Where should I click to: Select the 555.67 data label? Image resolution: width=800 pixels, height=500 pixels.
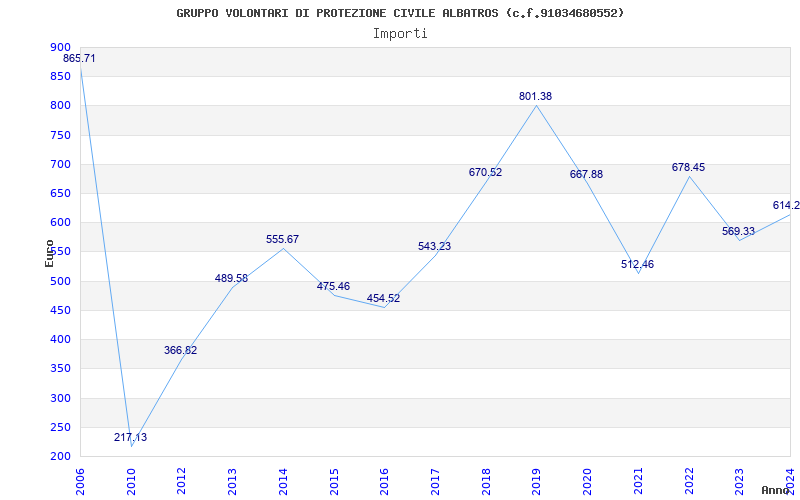pos(282,239)
